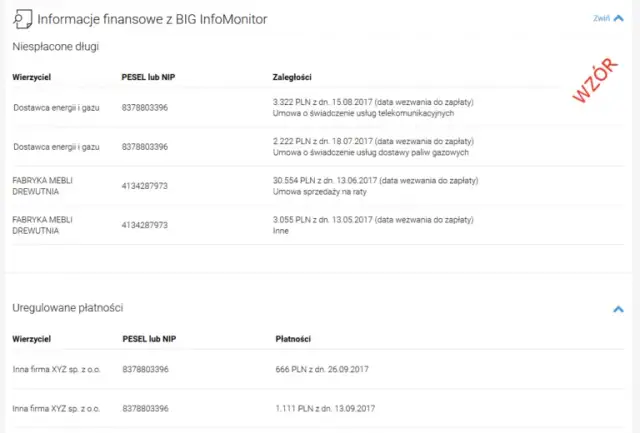
Task: Click the first FABRYKA MEBLI DREWUTNIA creditor
Action: (x=46, y=185)
